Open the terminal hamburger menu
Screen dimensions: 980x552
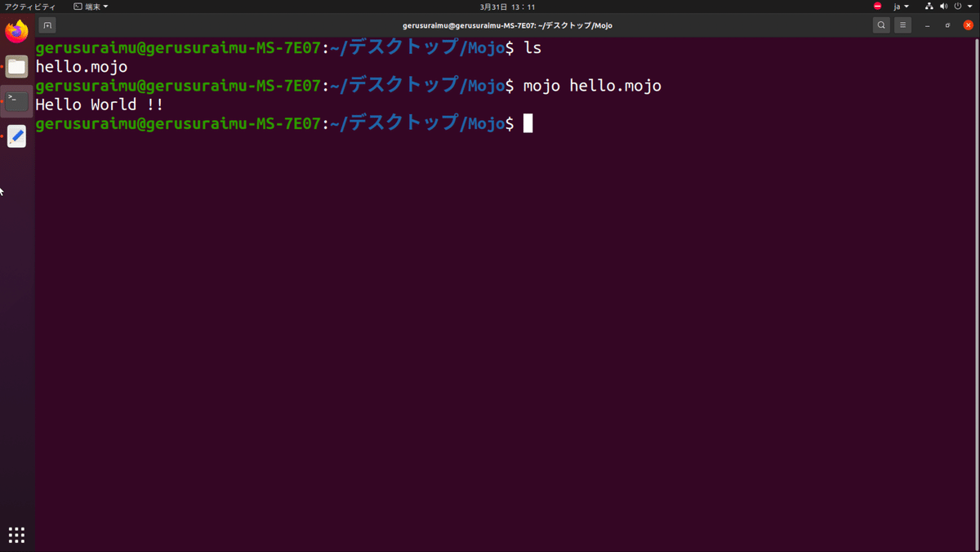tap(902, 25)
